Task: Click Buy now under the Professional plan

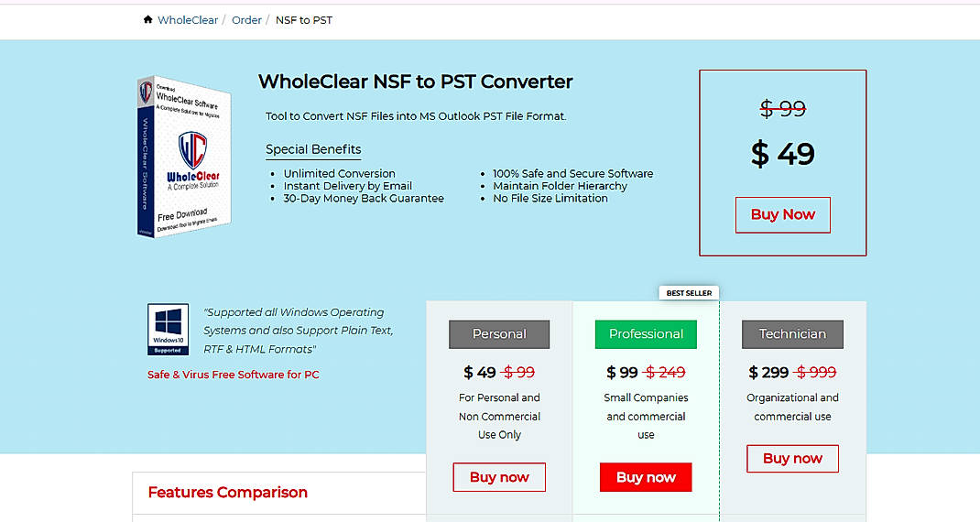Action: pos(646,477)
